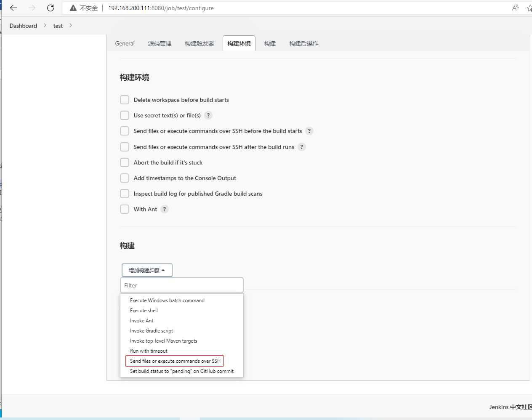
Task: Check Delete workspace before build starts
Action: click(125, 100)
